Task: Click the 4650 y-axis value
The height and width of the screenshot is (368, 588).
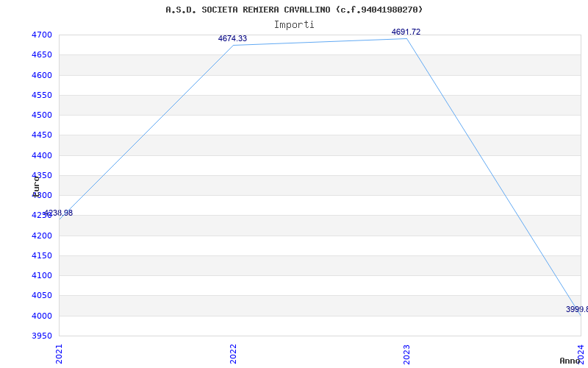Action: click(42, 54)
